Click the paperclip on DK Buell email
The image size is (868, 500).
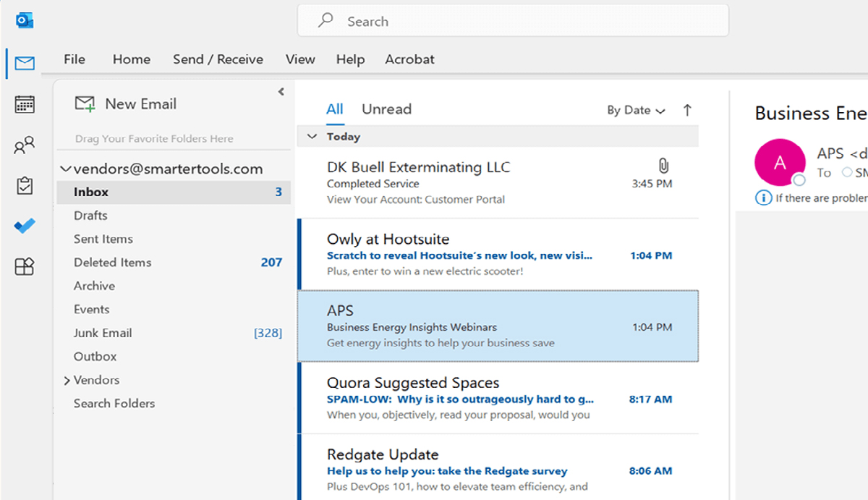coord(663,165)
